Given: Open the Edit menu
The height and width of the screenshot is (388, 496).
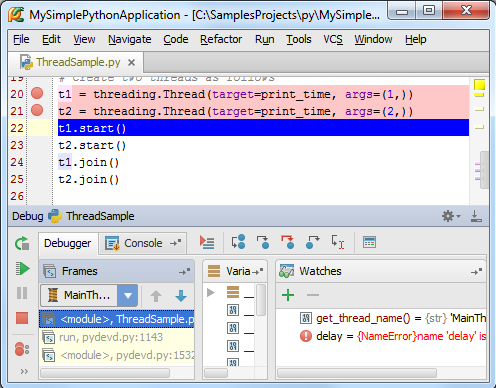Looking at the screenshot, I should [51, 39].
